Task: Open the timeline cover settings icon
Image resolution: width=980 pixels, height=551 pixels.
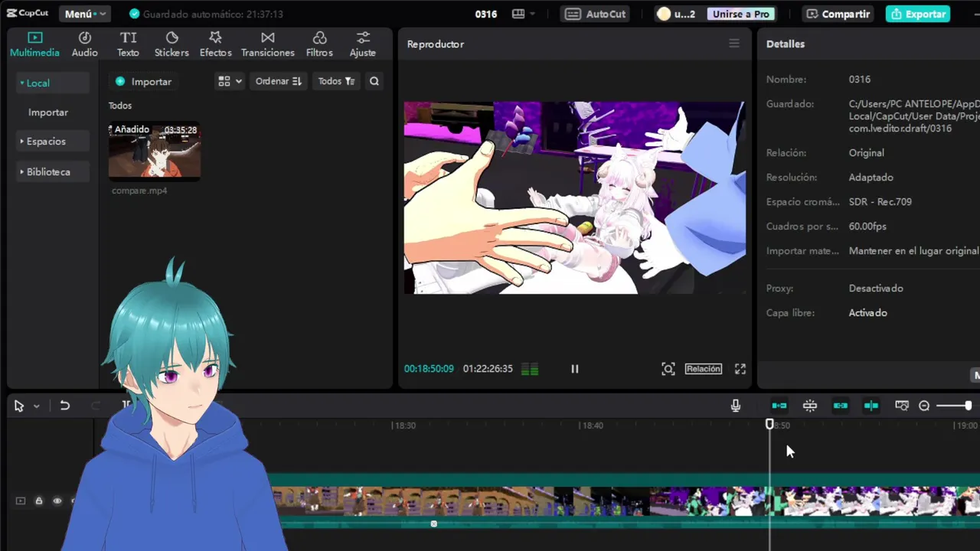Action: [x=902, y=406]
